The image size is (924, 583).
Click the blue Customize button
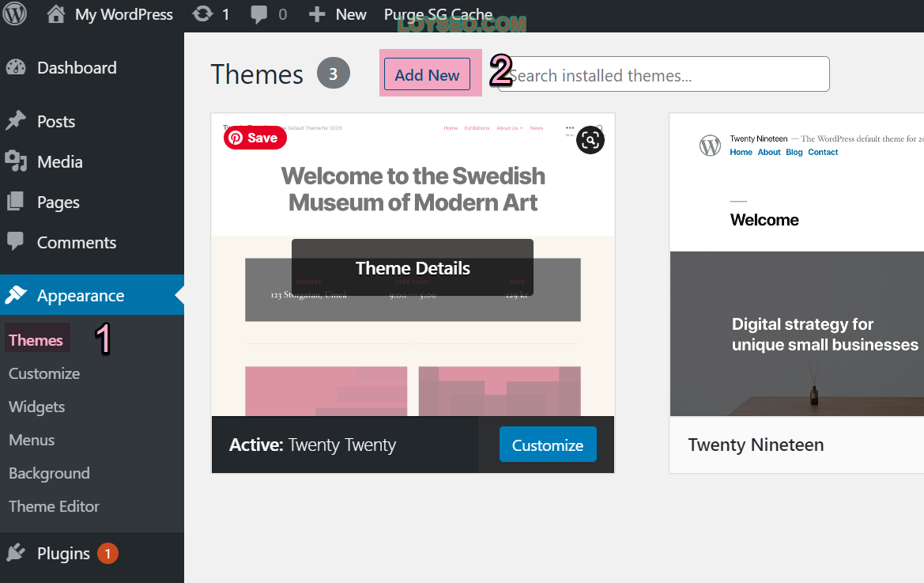(548, 445)
